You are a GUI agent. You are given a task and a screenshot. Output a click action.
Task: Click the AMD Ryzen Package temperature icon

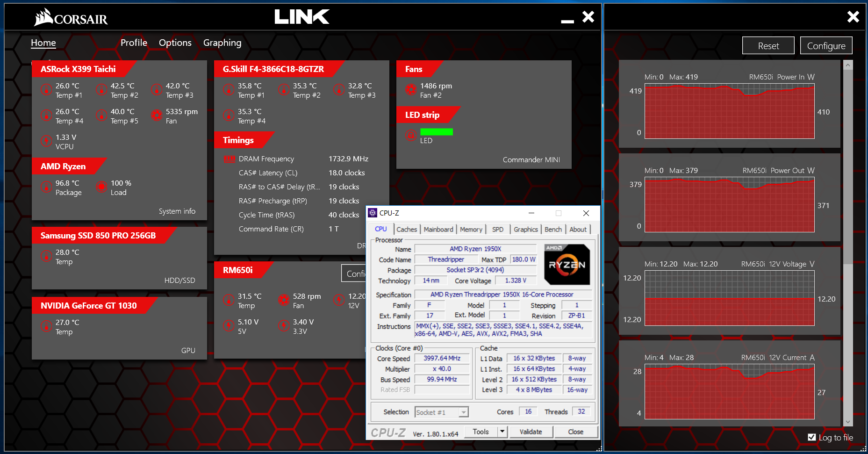point(46,187)
